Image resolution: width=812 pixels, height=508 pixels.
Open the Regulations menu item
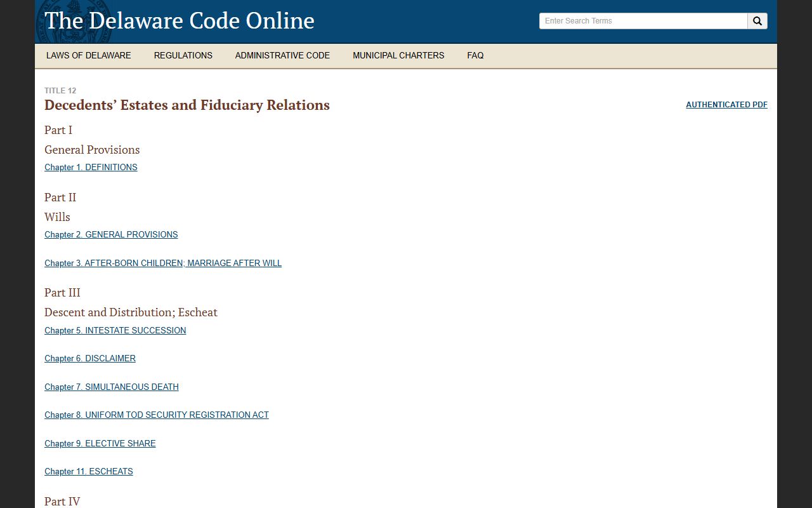coord(183,55)
